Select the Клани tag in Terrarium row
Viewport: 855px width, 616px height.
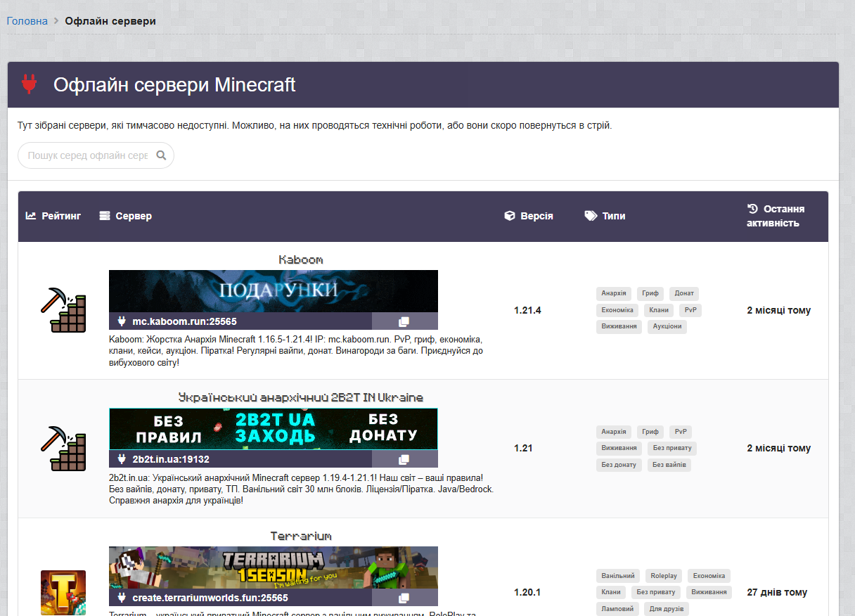point(611,592)
